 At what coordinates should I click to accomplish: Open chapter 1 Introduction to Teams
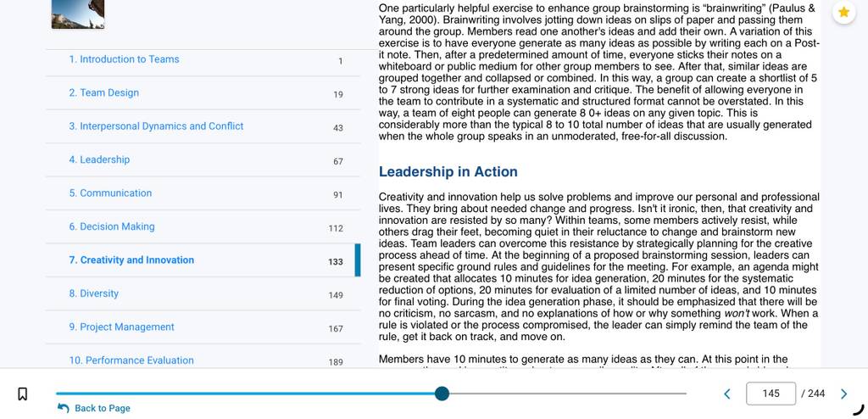(203, 59)
